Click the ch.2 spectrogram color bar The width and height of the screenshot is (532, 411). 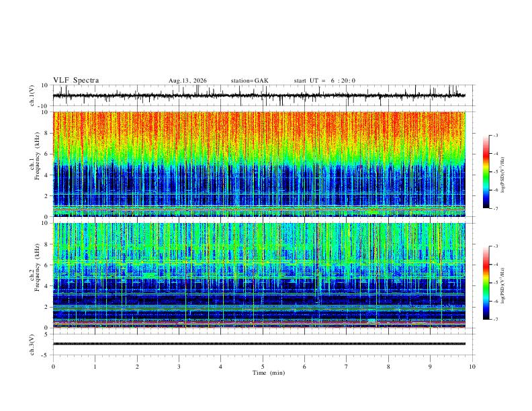486,283
